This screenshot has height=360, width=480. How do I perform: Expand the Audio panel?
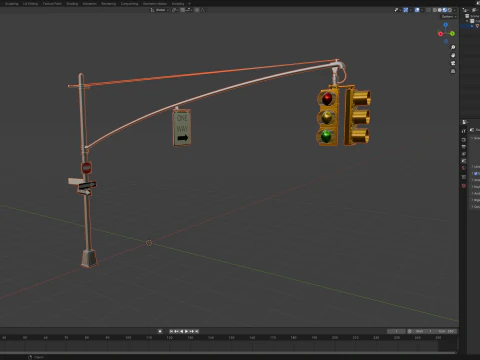pyautogui.click(x=475, y=193)
